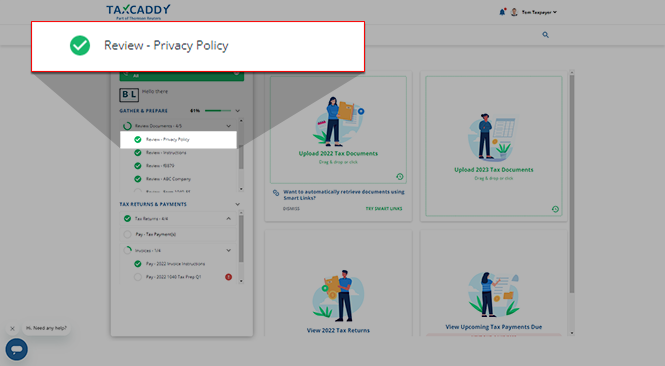Open Pay - 2022 1040 Tax Prep Q1
Image resolution: width=665 pixels, height=366 pixels.
point(173,277)
